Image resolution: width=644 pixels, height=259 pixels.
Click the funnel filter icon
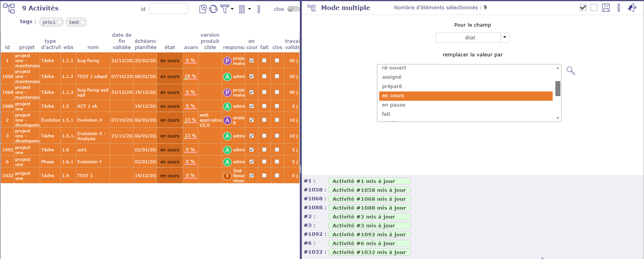coord(224,9)
